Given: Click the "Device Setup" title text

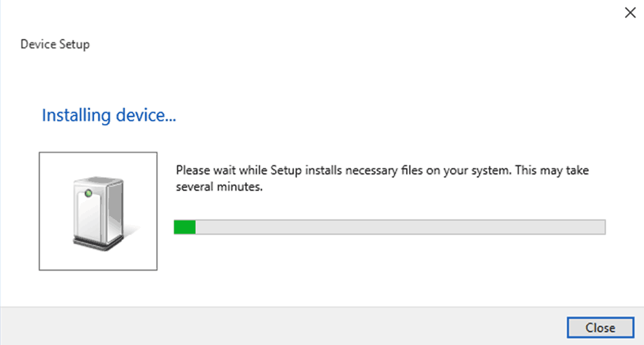Looking at the screenshot, I should click(55, 44).
